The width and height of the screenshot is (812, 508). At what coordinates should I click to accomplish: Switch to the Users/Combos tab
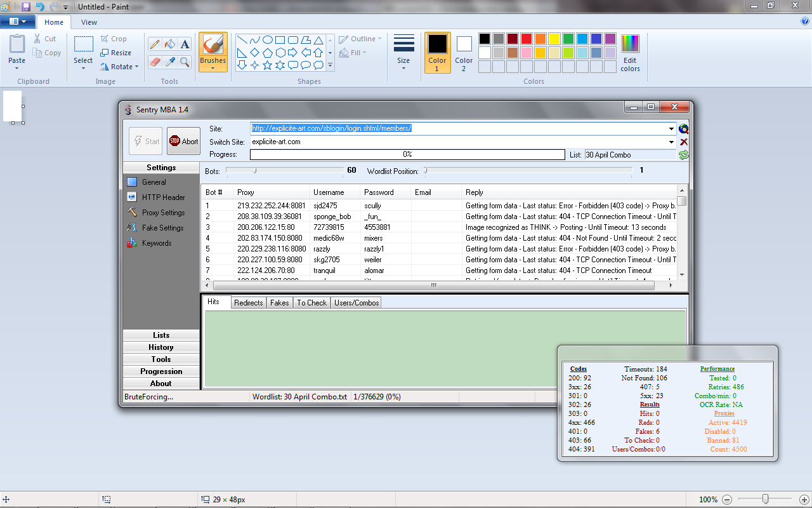[x=357, y=303]
